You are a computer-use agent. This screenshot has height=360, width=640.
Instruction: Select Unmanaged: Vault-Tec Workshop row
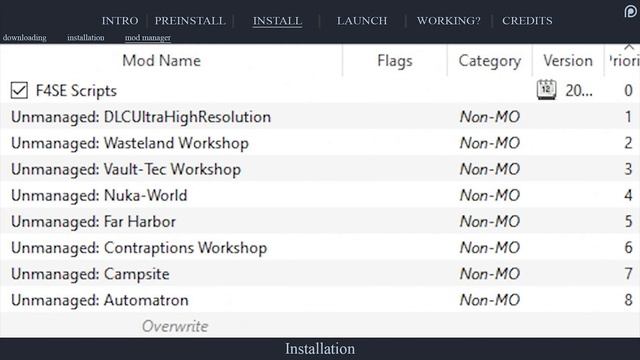(320, 169)
